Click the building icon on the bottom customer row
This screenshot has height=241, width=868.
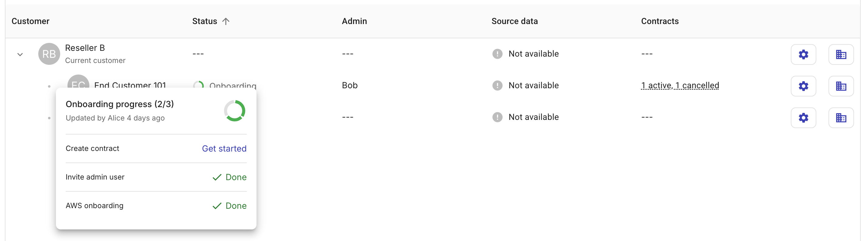(841, 117)
